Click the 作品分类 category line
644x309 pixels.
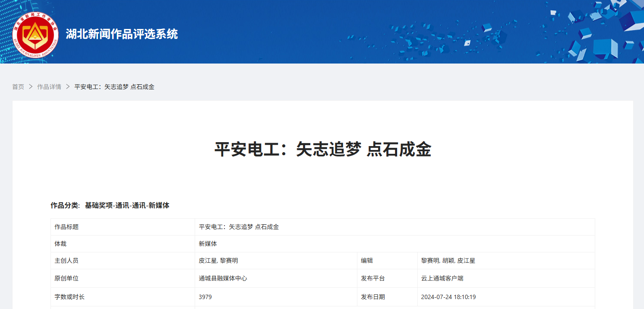pyautogui.click(x=110, y=206)
